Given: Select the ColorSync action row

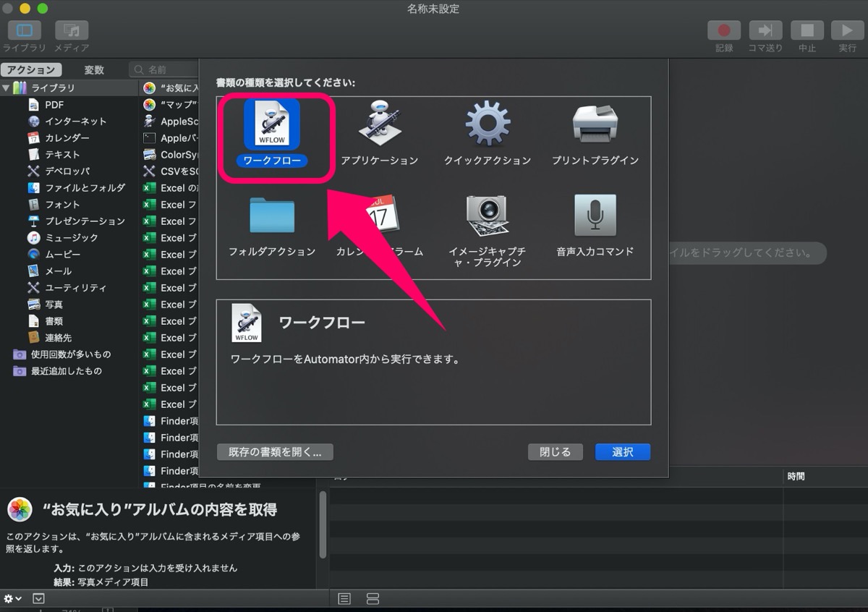Looking at the screenshot, I should pos(170,154).
